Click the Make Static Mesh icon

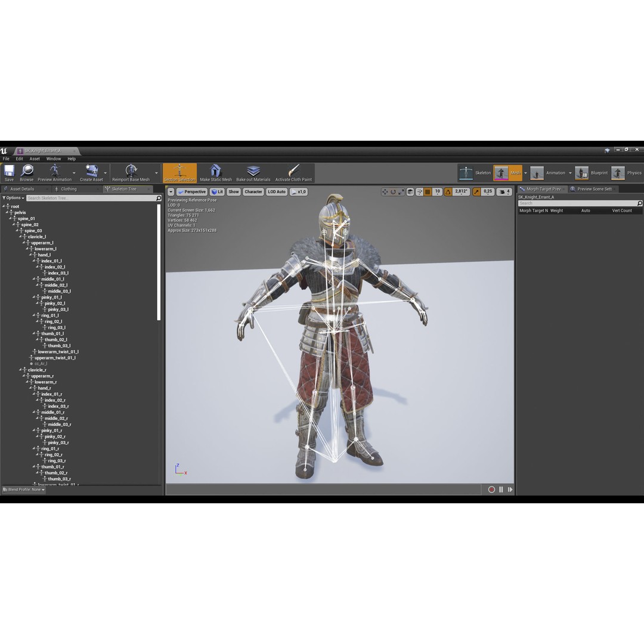point(216,171)
